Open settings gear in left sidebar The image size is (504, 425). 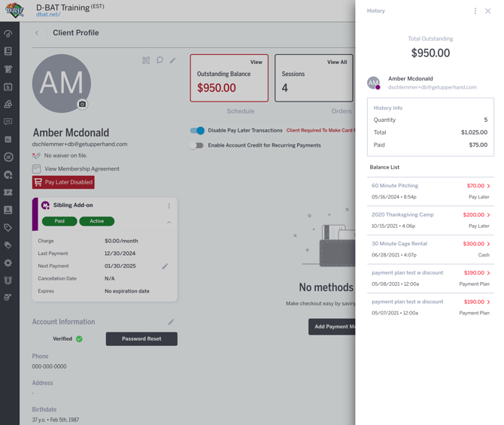coord(8,263)
